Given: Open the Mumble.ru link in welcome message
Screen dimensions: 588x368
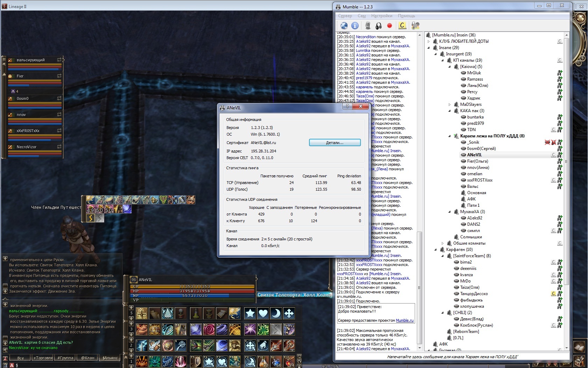Looking at the screenshot, I should pyautogui.click(x=404, y=320).
